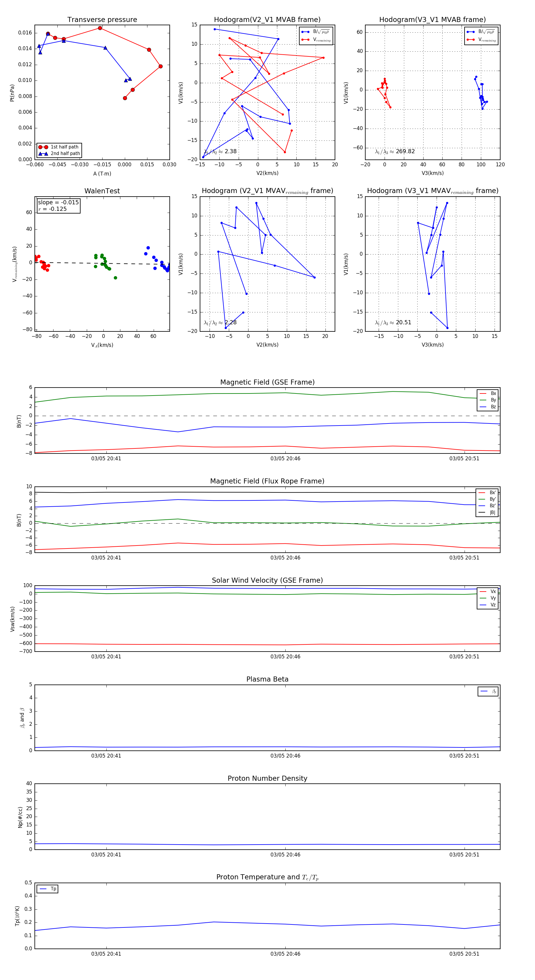Click the 'Np(#/cc)' y-axis label
Screen dimensions: 535x980
point(20,817)
